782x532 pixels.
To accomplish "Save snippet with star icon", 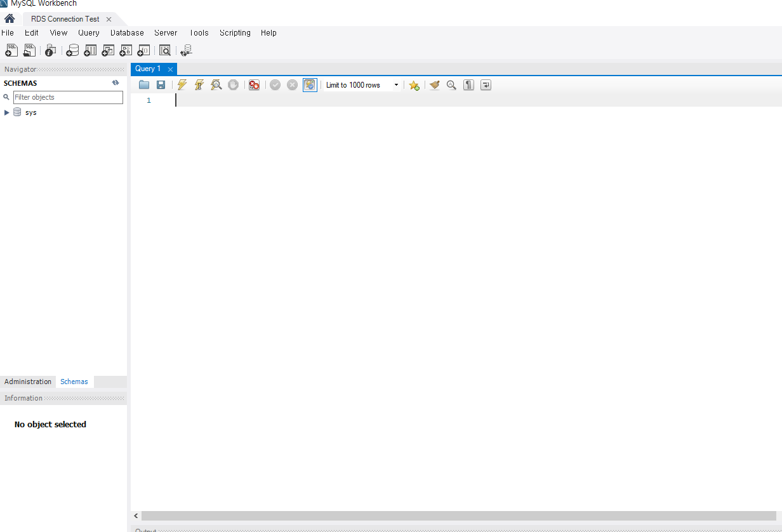I will [x=414, y=85].
